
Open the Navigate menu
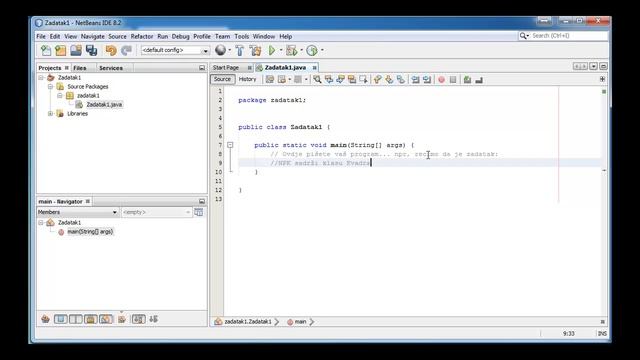pyautogui.click(x=93, y=36)
